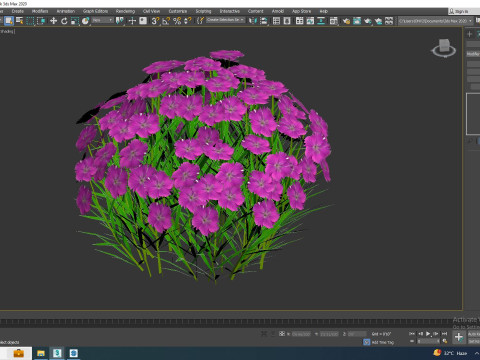The height and width of the screenshot is (360, 480).
Task: Toggle Window/Crossing selection mode
Action: (x=41, y=21)
